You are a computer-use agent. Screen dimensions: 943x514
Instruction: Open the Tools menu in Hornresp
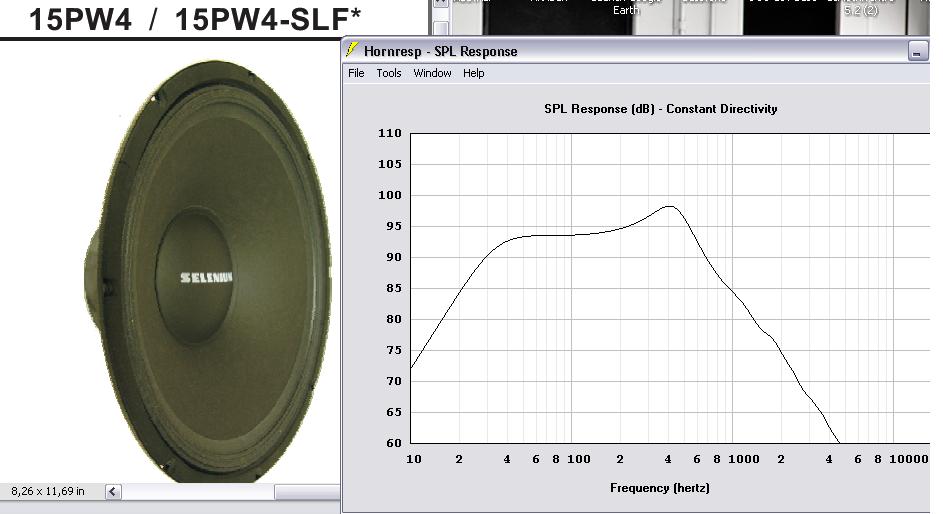(389, 73)
